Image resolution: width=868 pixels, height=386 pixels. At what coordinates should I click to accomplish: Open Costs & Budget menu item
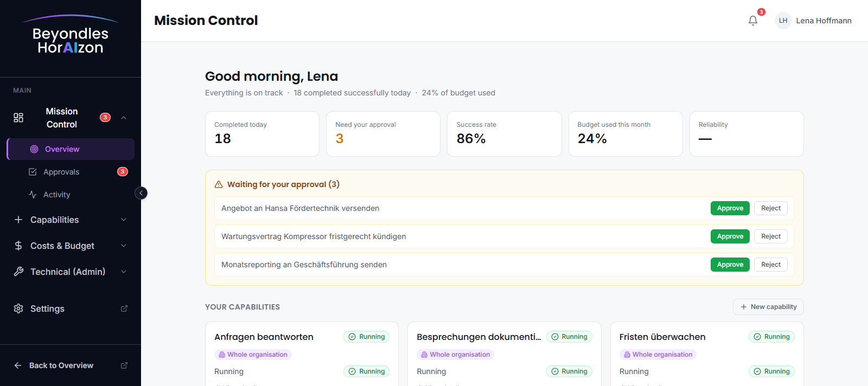point(71,246)
